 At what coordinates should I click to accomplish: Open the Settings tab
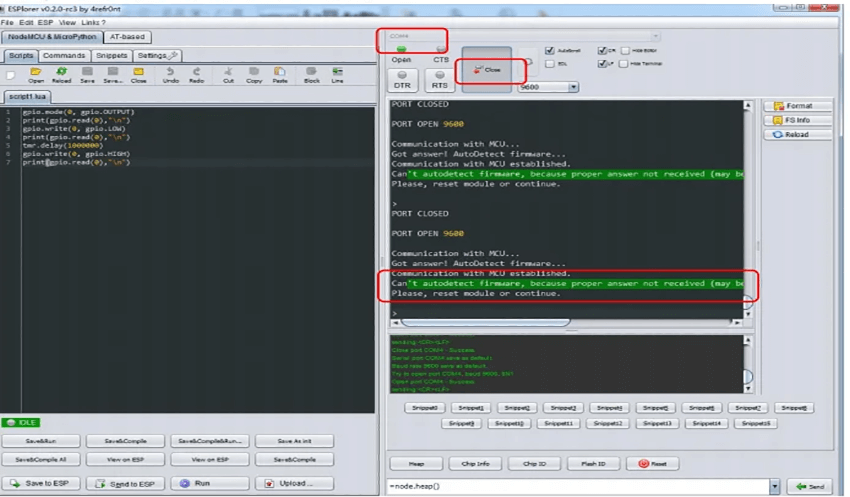(x=157, y=55)
